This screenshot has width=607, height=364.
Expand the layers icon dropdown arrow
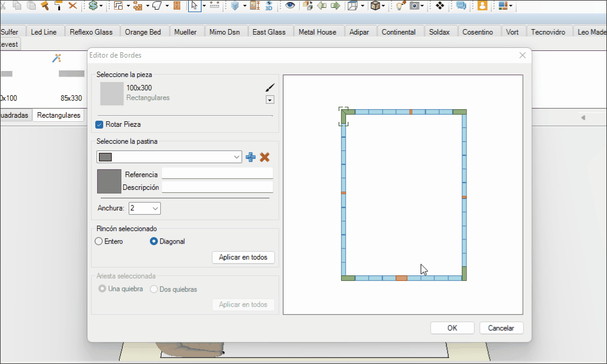[245, 6]
